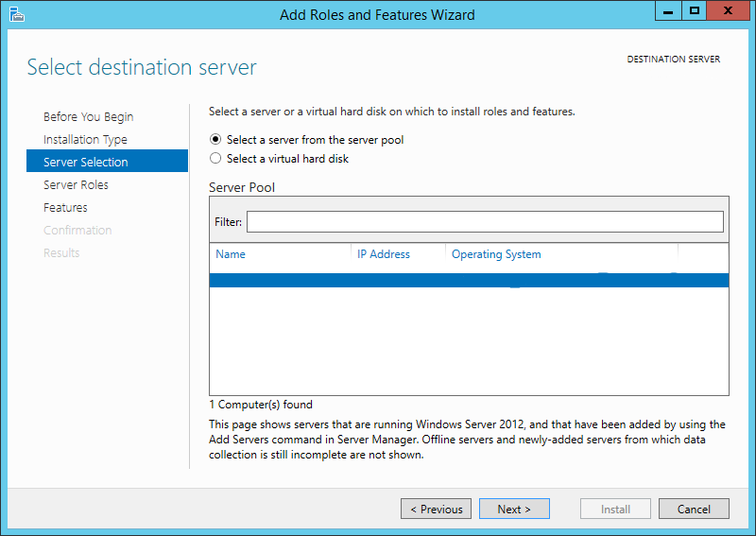This screenshot has width=756, height=536.
Task: Open the Installation Type step
Action: point(85,139)
